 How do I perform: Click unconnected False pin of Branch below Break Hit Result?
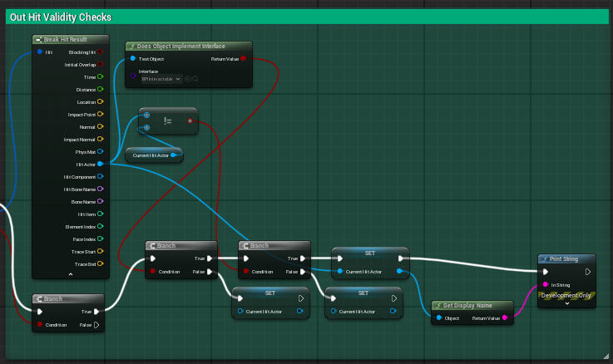(96, 325)
